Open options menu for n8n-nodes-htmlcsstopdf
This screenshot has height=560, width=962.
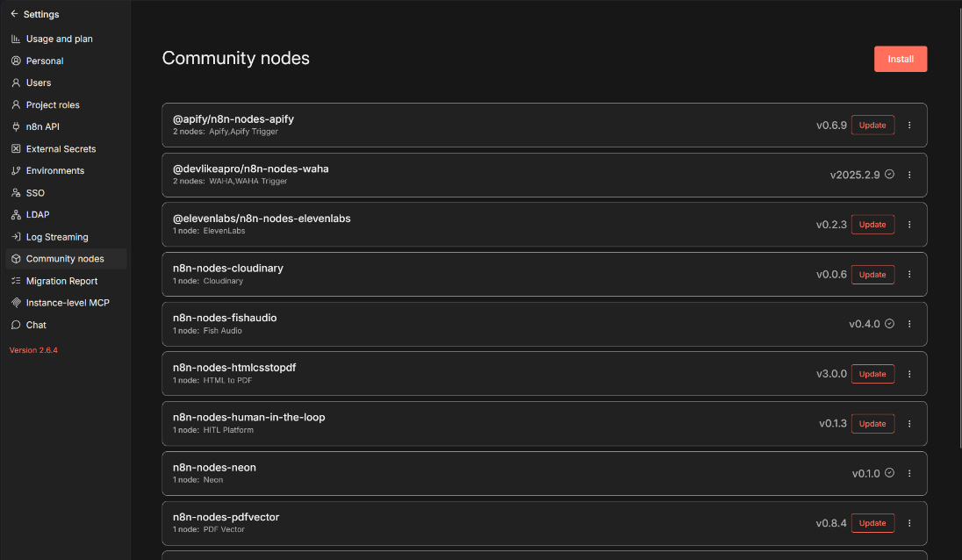click(x=909, y=374)
